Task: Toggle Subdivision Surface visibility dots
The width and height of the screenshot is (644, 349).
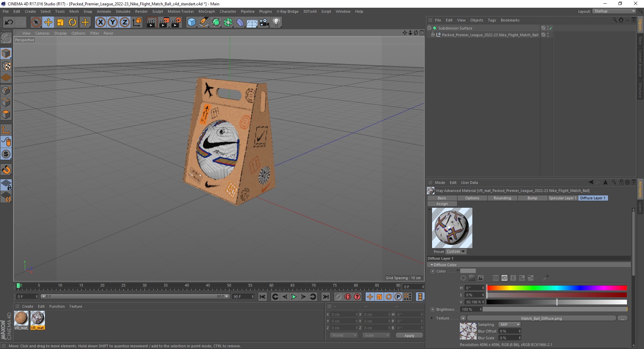Action: coord(548,28)
